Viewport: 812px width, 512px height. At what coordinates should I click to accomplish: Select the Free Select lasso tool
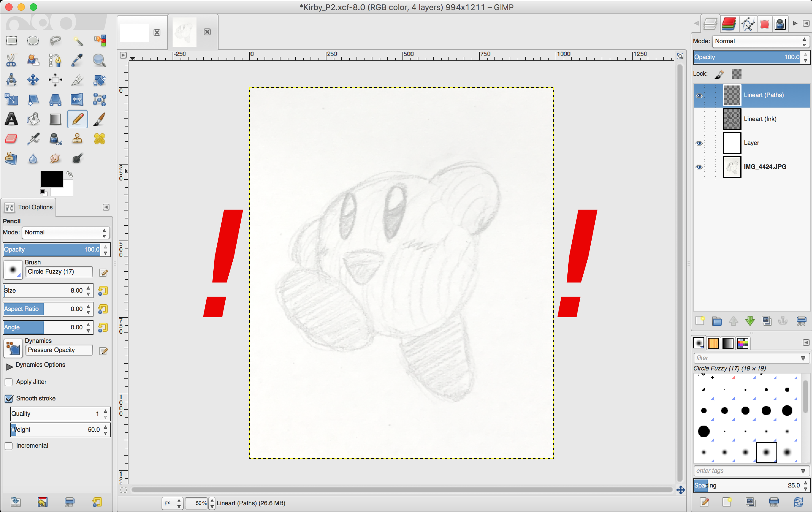pyautogui.click(x=55, y=41)
